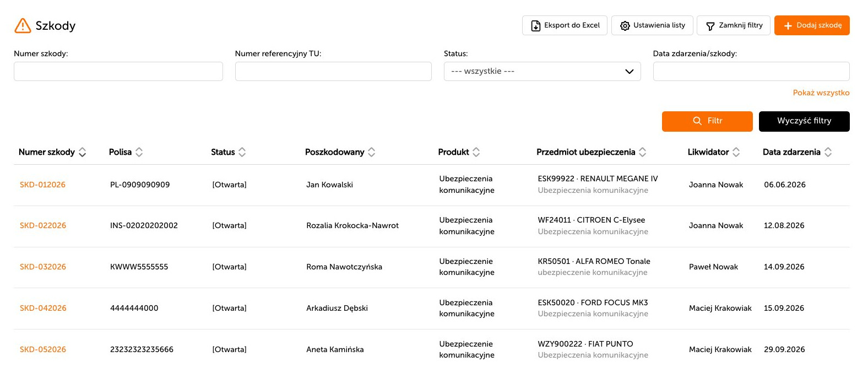Select policy number PL-0909090909
868x378 pixels.
(x=140, y=185)
